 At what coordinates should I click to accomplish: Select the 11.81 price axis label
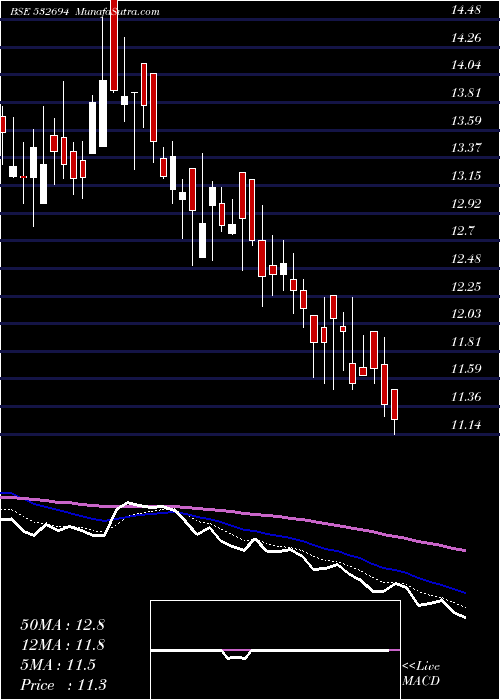click(x=466, y=342)
